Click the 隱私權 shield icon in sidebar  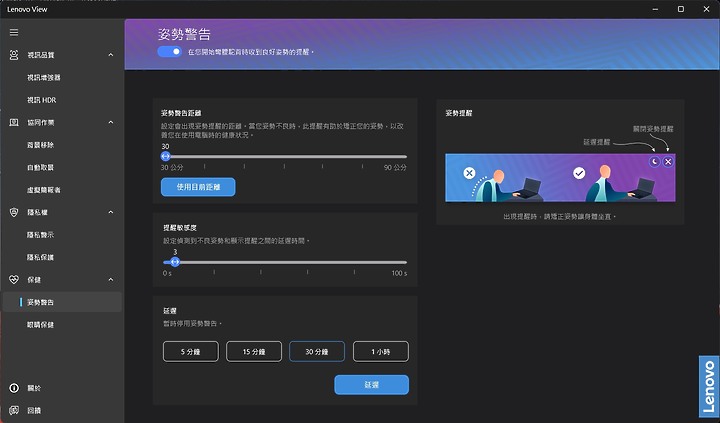point(14,212)
